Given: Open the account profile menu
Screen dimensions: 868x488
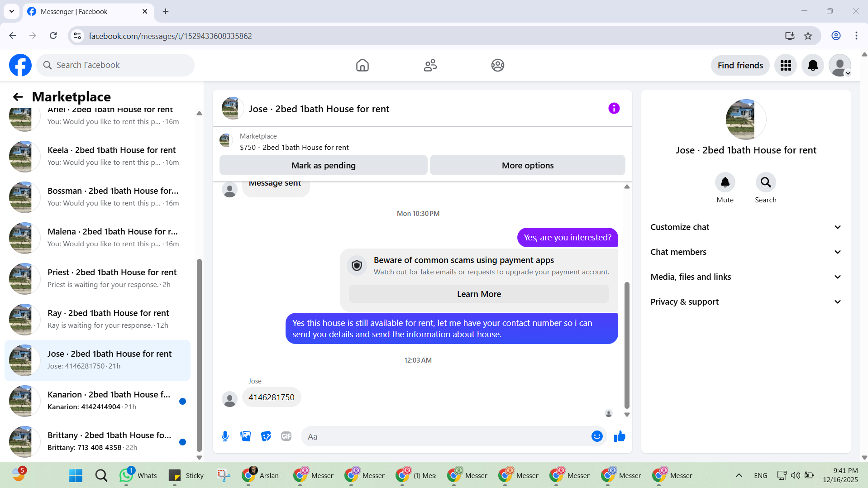Looking at the screenshot, I should click(x=840, y=65).
